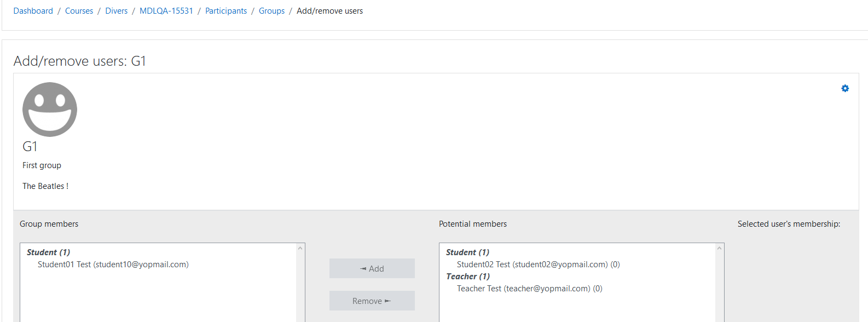Click the Selected user's membership label
Viewport: 868px width, 322px height.
coord(789,224)
